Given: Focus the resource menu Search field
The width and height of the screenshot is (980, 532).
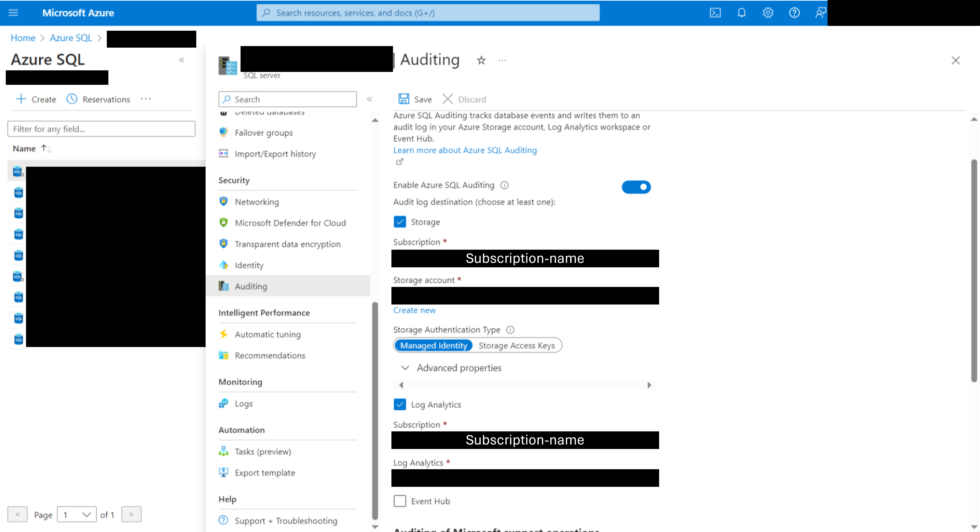Looking at the screenshot, I should click(288, 99).
